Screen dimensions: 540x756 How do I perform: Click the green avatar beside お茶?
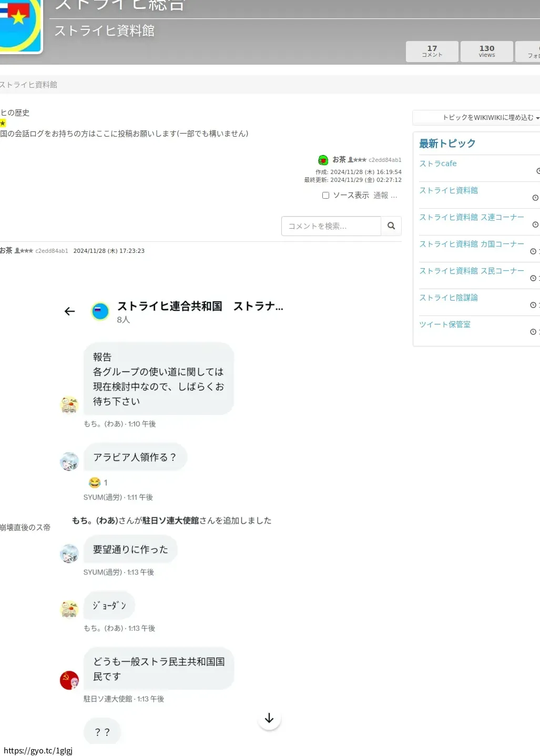(323, 160)
